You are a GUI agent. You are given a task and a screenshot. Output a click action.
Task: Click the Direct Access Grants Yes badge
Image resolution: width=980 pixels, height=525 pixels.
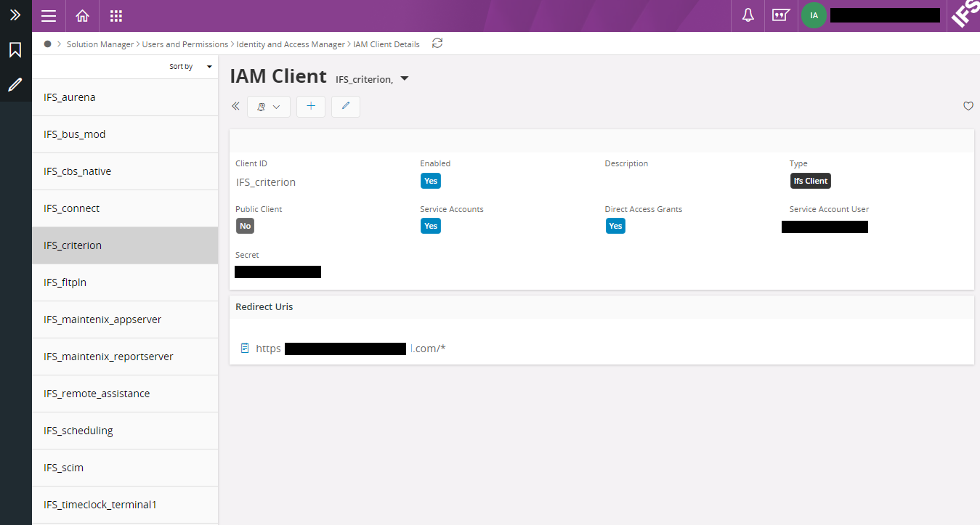[x=615, y=226]
